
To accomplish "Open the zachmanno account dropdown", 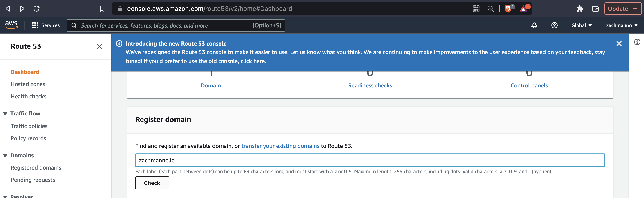I will tap(622, 25).
